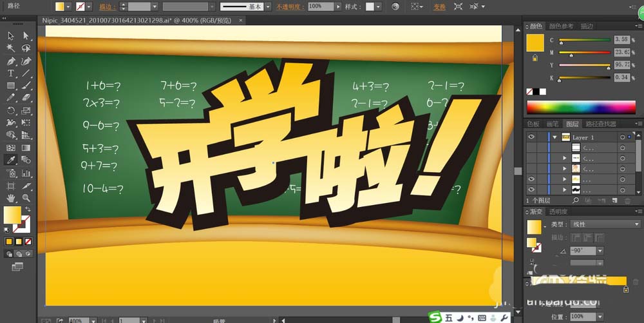Toggle the color panel web-safe lock
The width and height of the screenshot is (644, 323).
point(535,59)
